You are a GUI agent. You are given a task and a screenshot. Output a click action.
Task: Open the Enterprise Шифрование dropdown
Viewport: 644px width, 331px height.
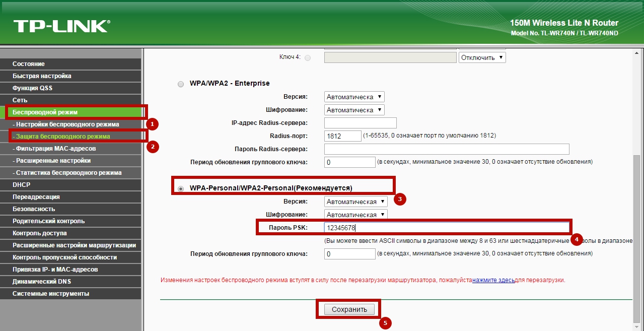click(x=354, y=110)
